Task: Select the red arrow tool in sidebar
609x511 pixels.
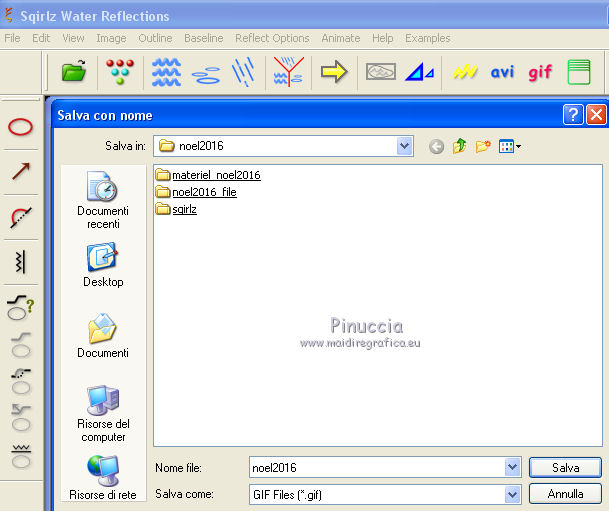Action: click(21, 171)
